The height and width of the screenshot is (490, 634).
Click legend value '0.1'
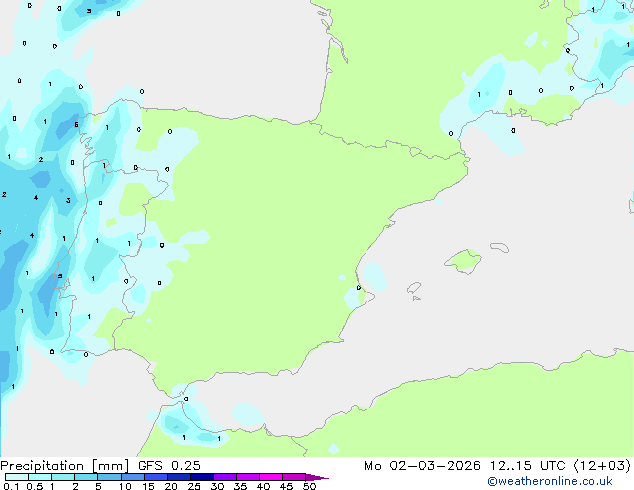(x=11, y=486)
